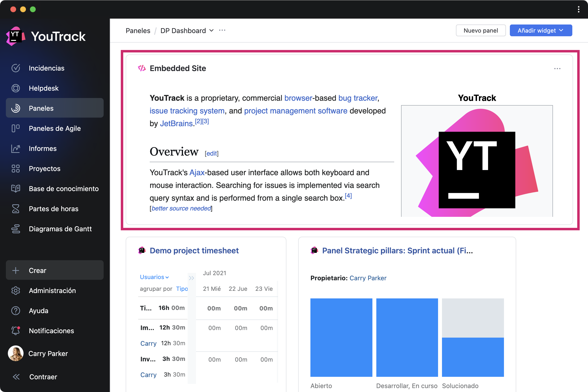Click the Desarrollar, En curso chart bar
Image resolution: width=588 pixels, height=392 pixels.
(407, 338)
